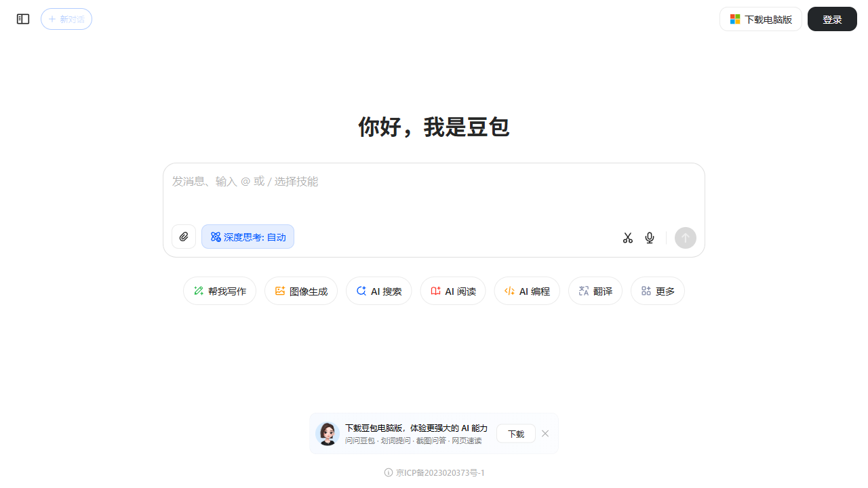Image resolution: width=868 pixels, height=488 pixels.
Task: Click 下载电脑版 button
Action: [760, 19]
